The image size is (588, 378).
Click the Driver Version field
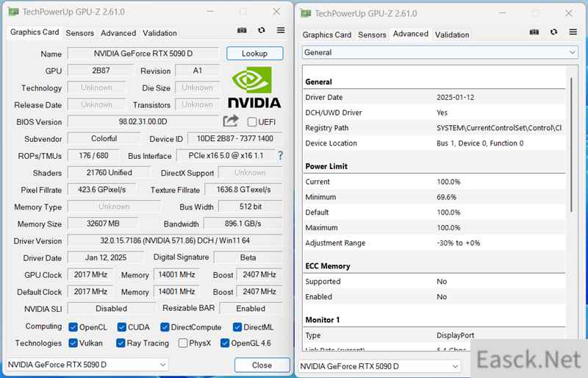point(175,240)
